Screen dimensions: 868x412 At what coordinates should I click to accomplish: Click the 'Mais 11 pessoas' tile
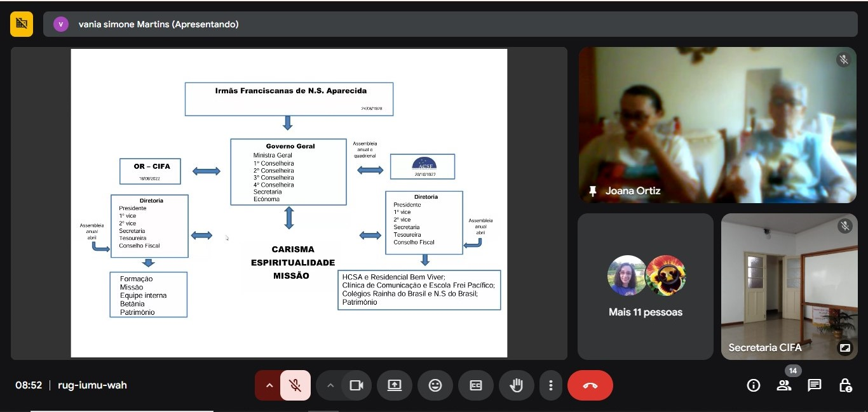point(645,286)
